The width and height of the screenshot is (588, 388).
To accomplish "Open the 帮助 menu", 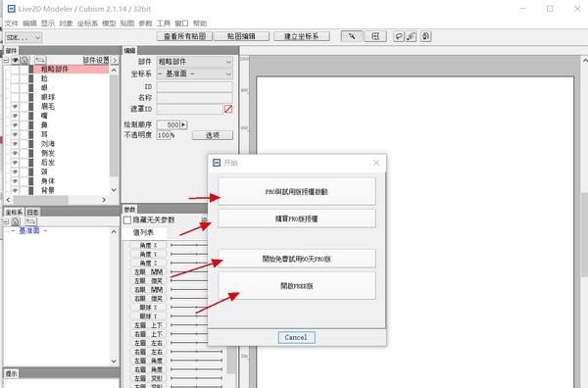I will [200, 24].
